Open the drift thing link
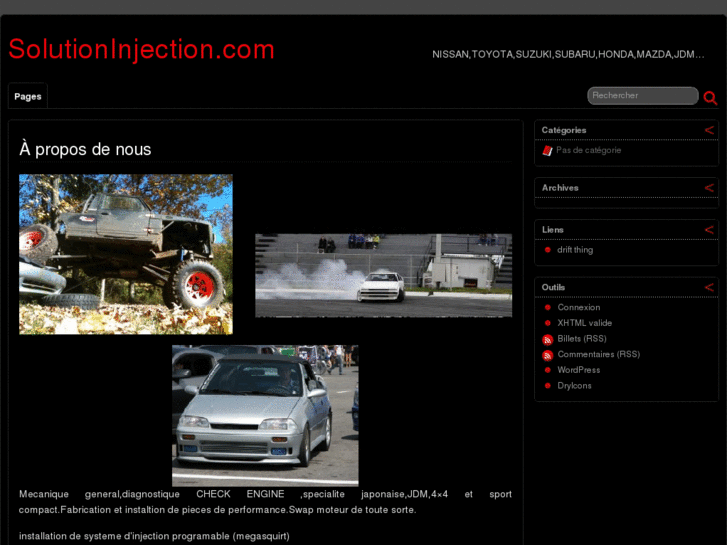727x545 pixels. (575, 250)
